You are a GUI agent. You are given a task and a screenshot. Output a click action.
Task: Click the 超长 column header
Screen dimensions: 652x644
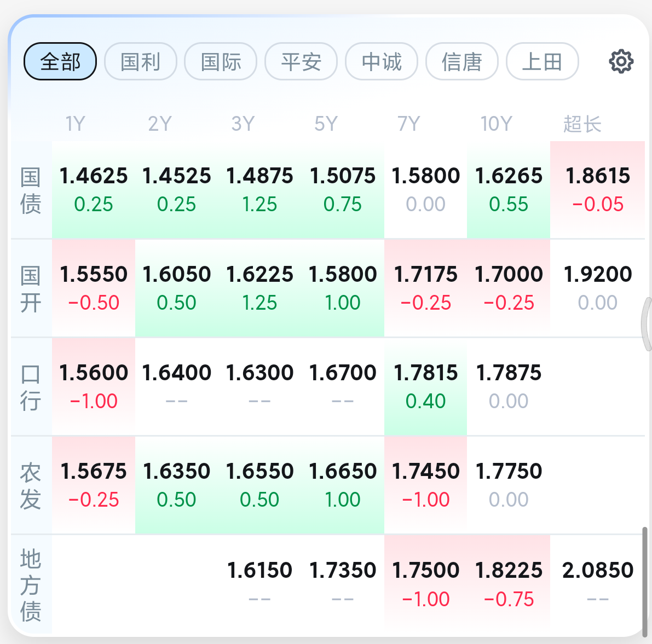tap(582, 124)
